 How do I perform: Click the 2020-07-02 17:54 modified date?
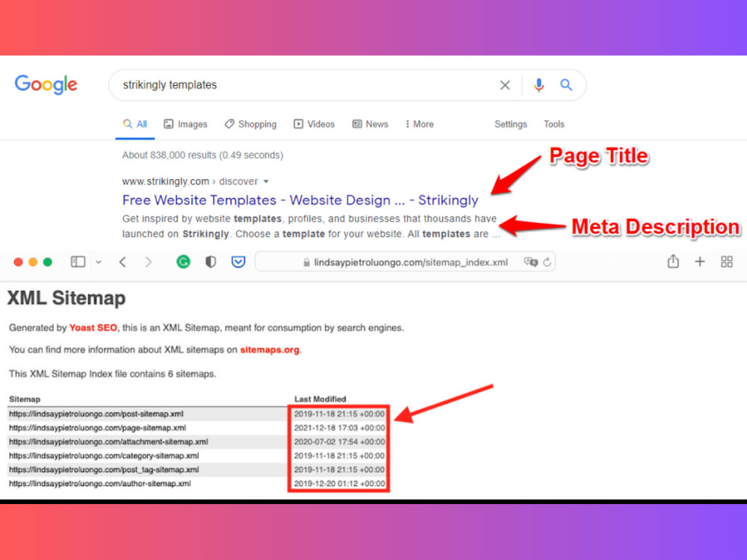(339, 441)
